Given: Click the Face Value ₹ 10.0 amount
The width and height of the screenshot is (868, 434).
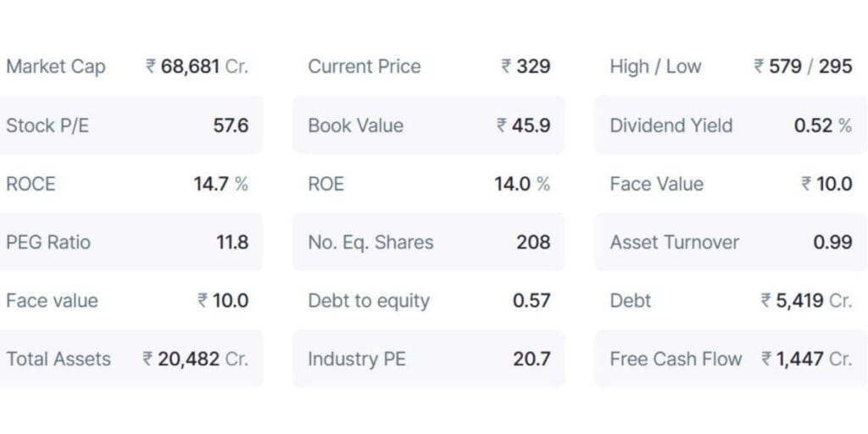Looking at the screenshot, I should pos(826,184).
